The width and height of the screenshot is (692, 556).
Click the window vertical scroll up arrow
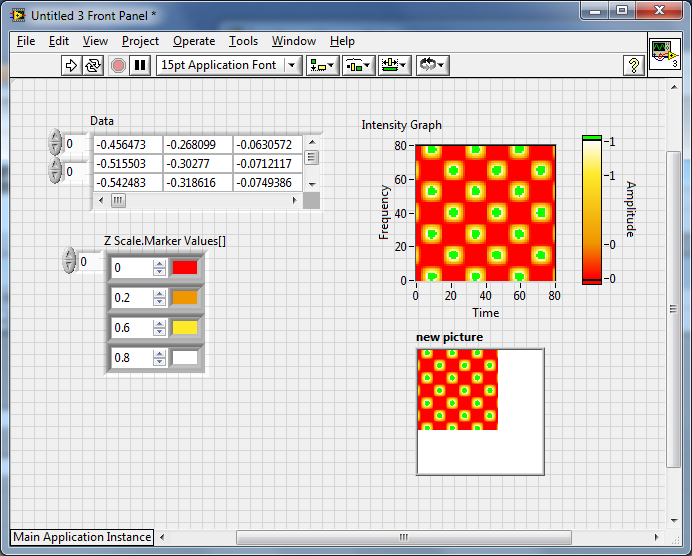(x=674, y=87)
